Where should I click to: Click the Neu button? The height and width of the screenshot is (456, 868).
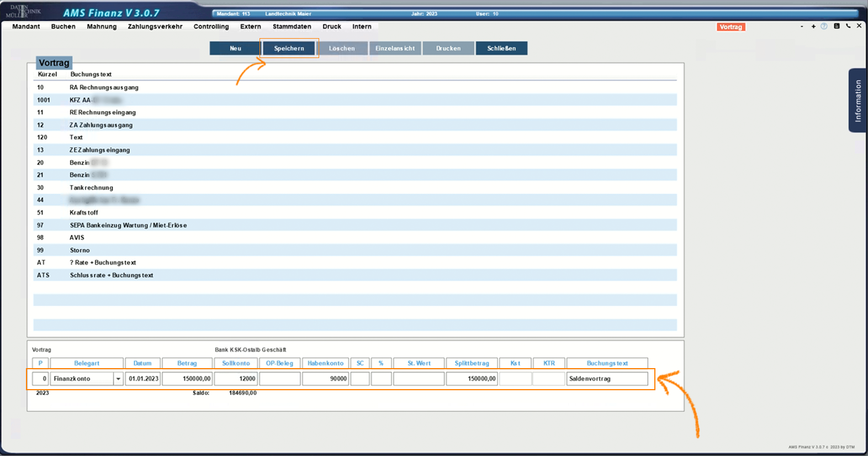(235, 49)
